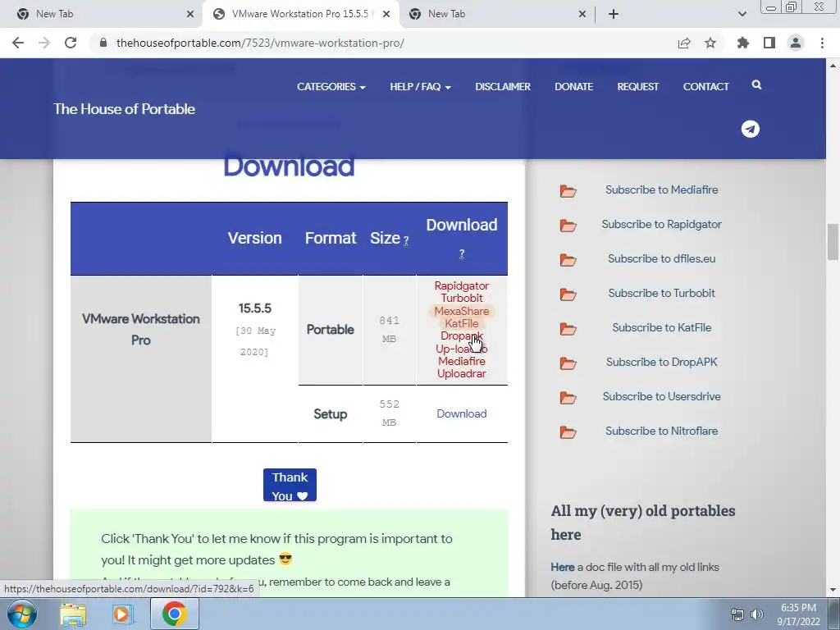Screen dimensions: 840x630
Task: Open the Subscribe to KatFile link
Action: 661,327
